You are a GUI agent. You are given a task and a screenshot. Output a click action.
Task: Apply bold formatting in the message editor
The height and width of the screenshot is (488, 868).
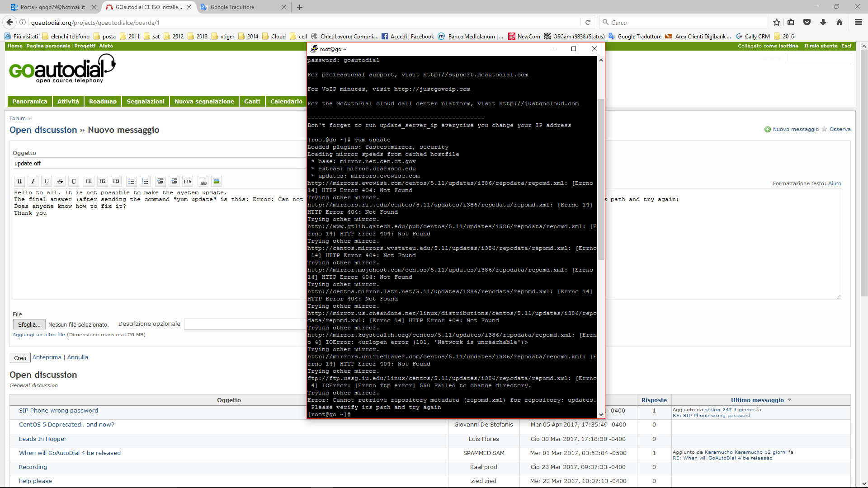(19, 181)
